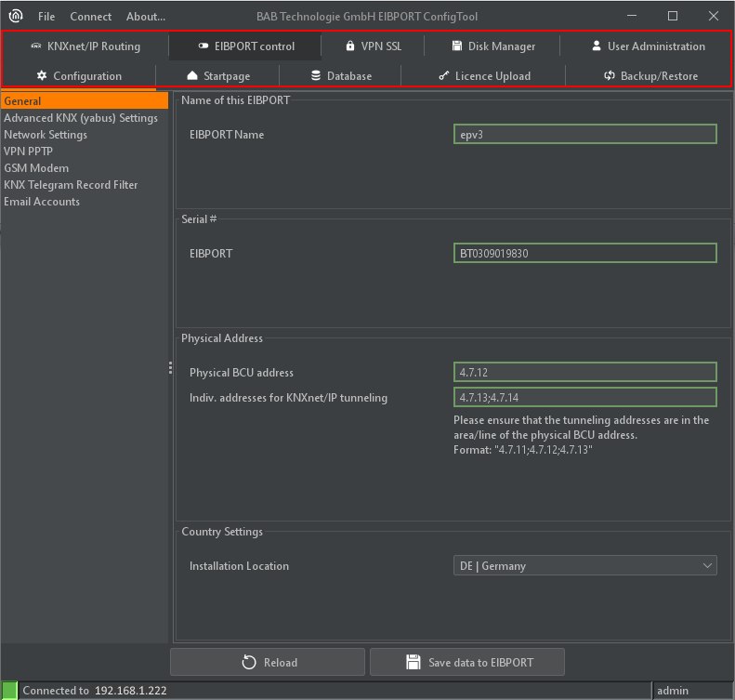Viewport: 735px width, 700px height.
Task: Click the Database stack icon
Action: (x=316, y=76)
